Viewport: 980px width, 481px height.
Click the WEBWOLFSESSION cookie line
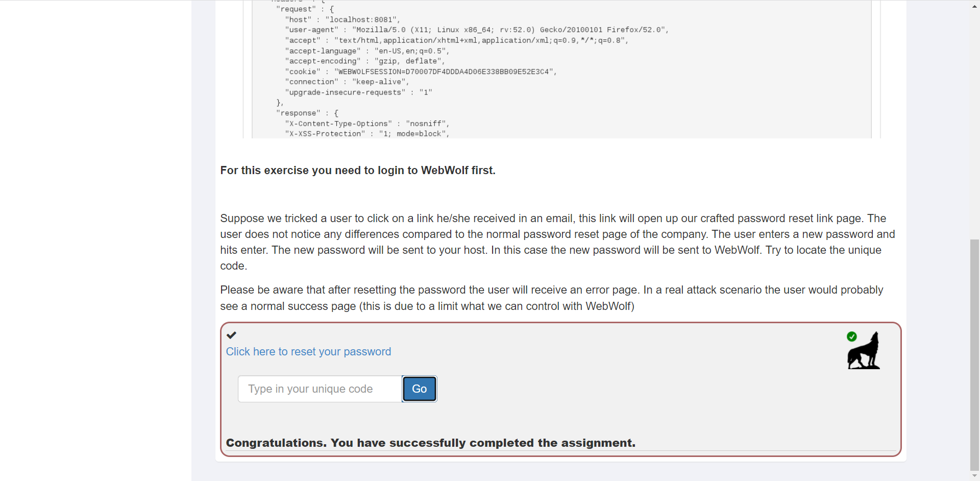(x=421, y=72)
